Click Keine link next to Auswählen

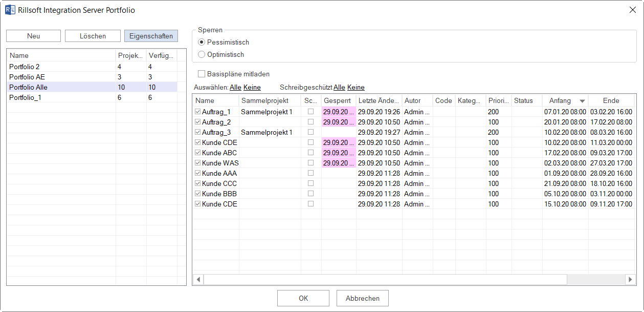(252, 87)
